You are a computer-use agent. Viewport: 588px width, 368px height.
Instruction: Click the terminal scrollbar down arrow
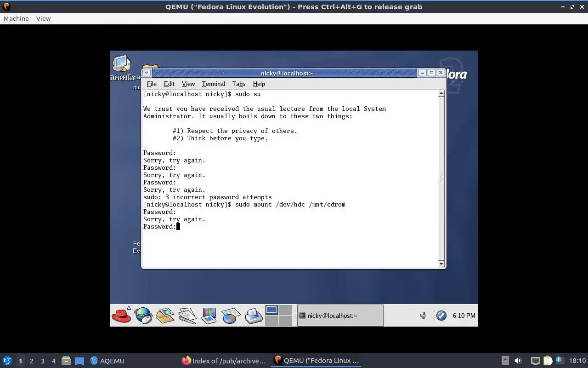[441, 264]
